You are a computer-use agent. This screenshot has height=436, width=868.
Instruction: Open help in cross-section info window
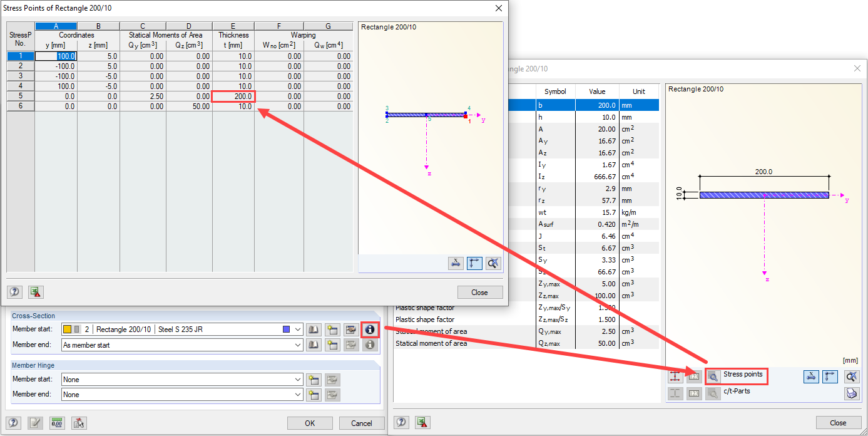(401, 422)
